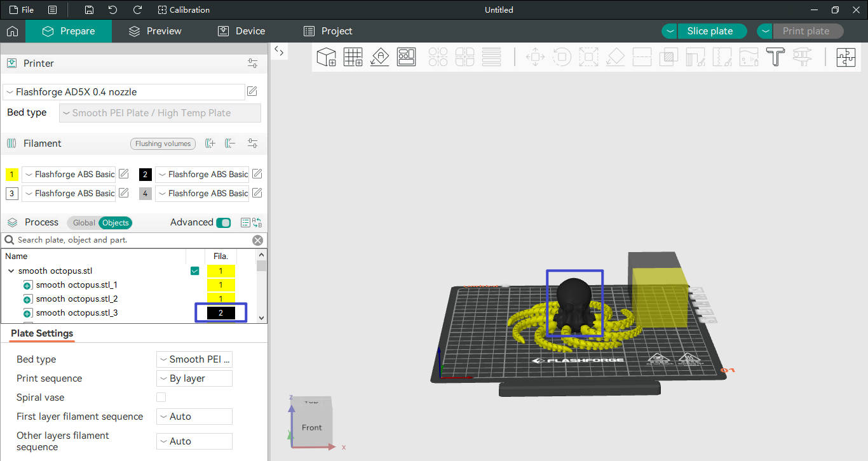The height and width of the screenshot is (461, 868).
Task: Open the Mesh Boolean tool
Action: point(668,57)
